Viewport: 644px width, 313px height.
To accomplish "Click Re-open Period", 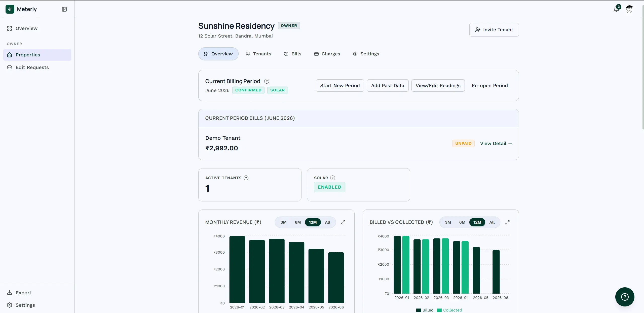I will 489,86.
